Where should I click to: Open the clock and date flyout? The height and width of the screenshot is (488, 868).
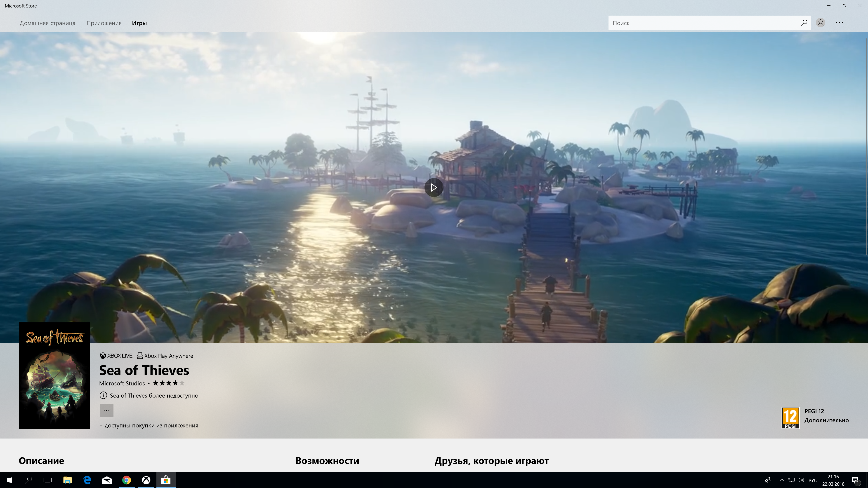(x=833, y=480)
